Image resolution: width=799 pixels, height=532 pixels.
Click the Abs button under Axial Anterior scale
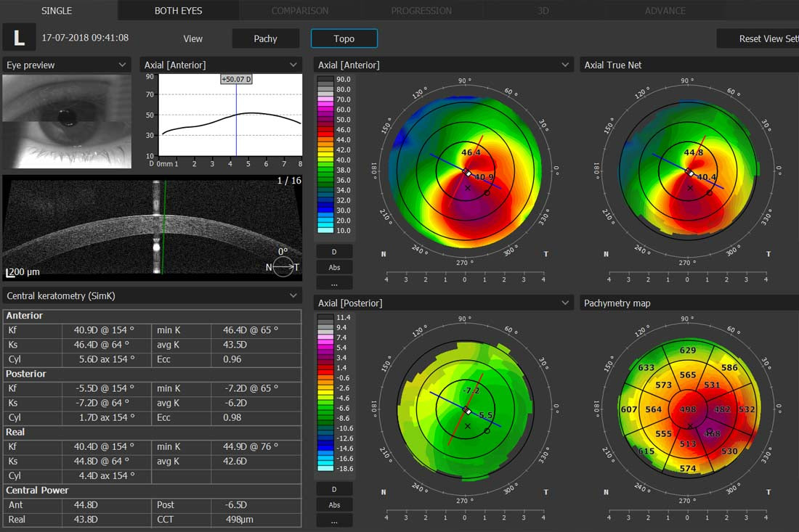(x=334, y=267)
